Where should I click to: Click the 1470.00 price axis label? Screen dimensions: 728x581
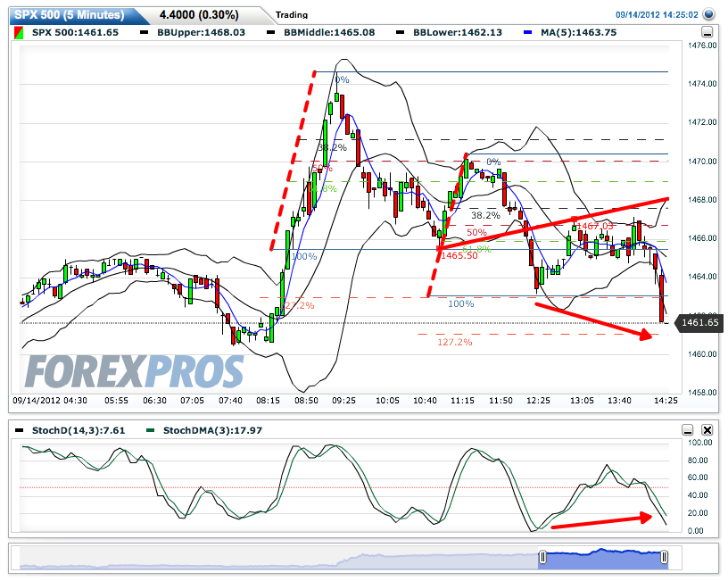pyautogui.click(x=702, y=162)
